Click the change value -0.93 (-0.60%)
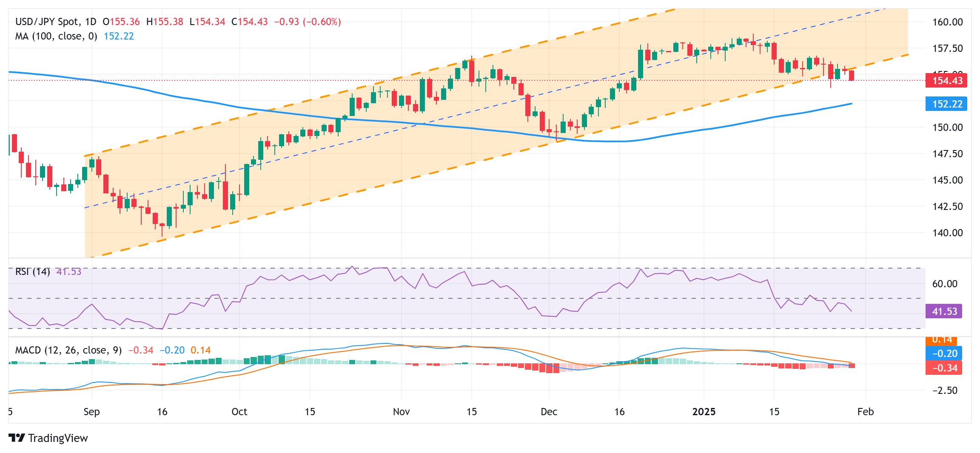The height and width of the screenshot is (453, 980). [x=308, y=22]
